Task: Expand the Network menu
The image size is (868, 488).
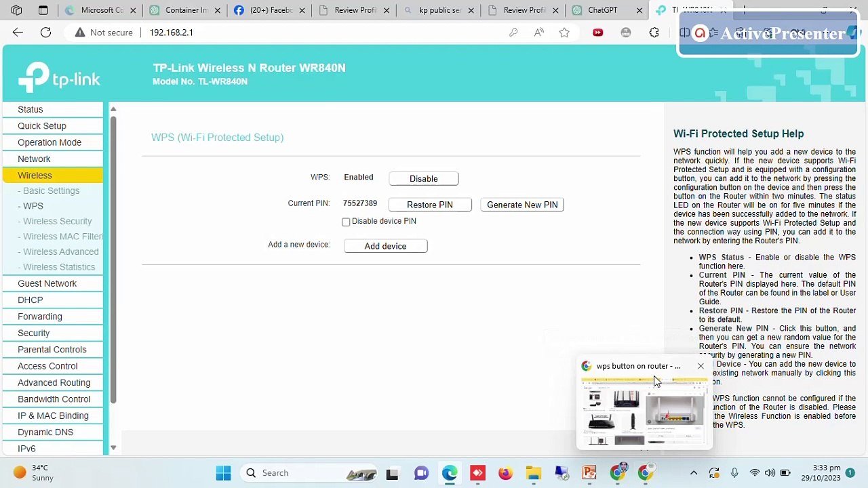Action: (x=53, y=159)
